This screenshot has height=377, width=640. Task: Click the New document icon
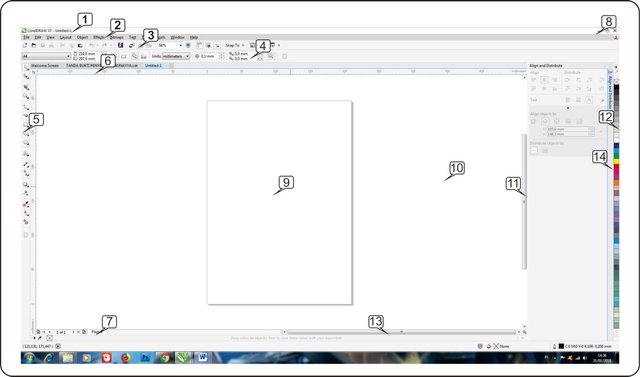tap(25, 45)
